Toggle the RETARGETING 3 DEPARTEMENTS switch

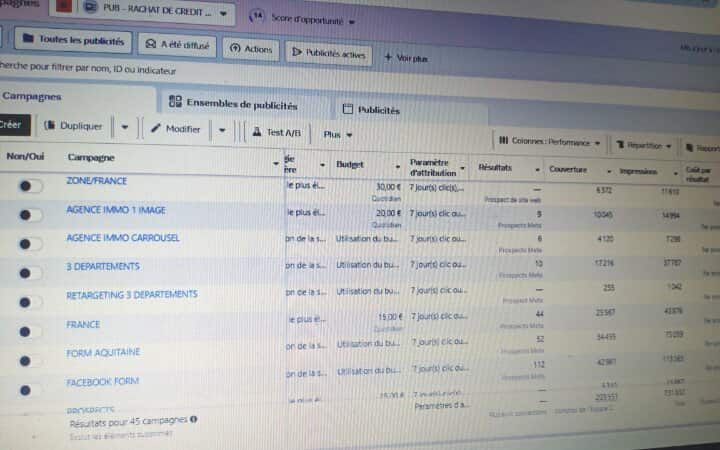point(31,302)
